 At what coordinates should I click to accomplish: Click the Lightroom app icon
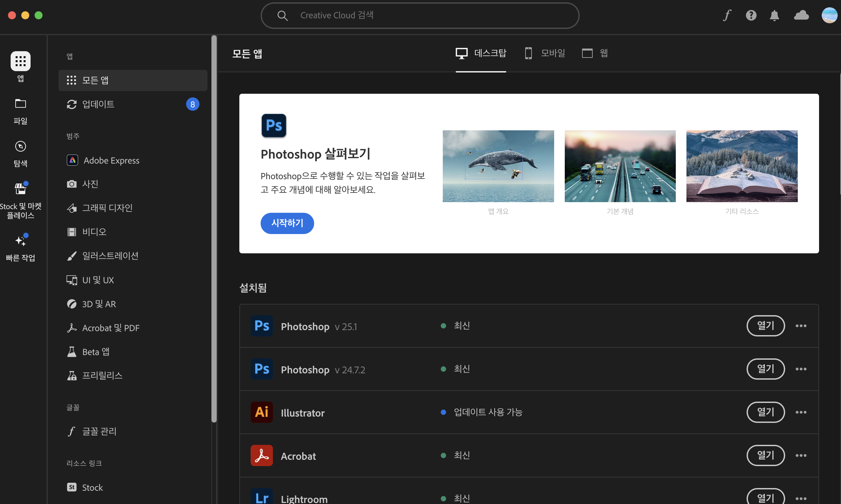pyautogui.click(x=262, y=497)
